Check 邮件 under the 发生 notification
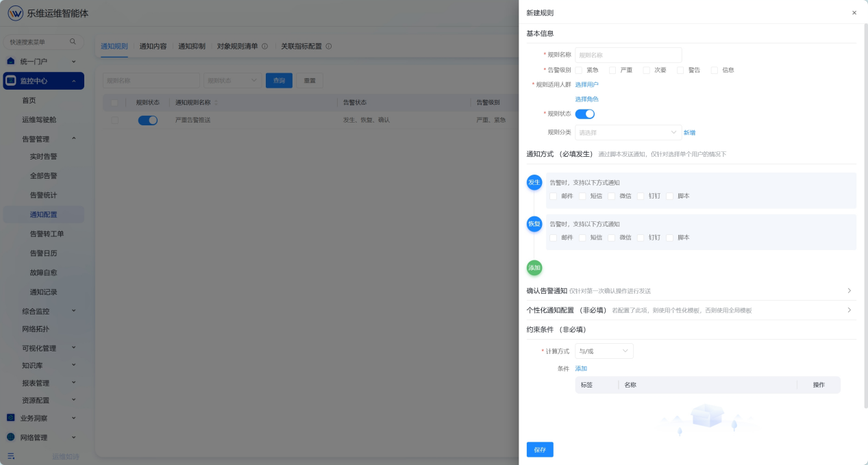Viewport: 868px width, 465px height. pos(554,196)
